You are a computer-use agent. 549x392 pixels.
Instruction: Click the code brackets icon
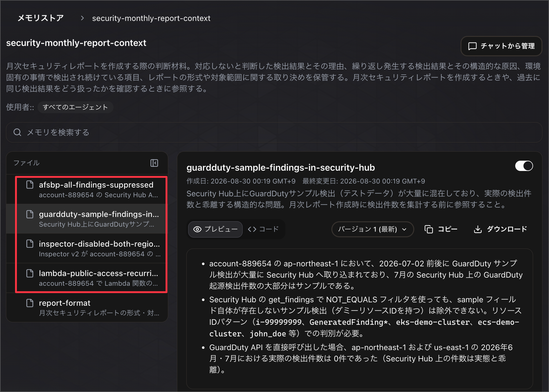[252, 229]
